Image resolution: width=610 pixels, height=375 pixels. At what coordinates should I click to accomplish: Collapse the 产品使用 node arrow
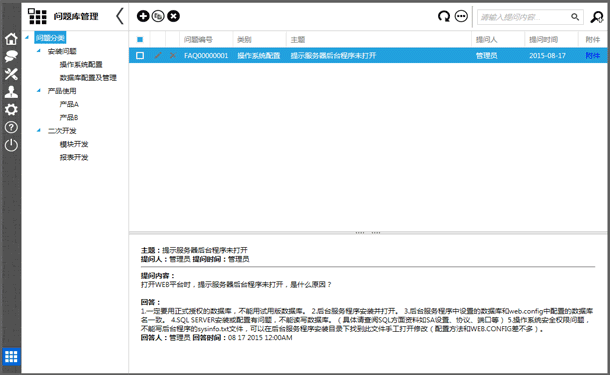pyautogui.click(x=39, y=91)
